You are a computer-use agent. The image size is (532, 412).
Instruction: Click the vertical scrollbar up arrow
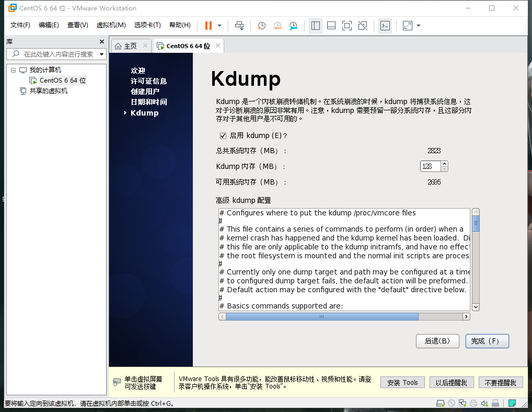click(476, 212)
